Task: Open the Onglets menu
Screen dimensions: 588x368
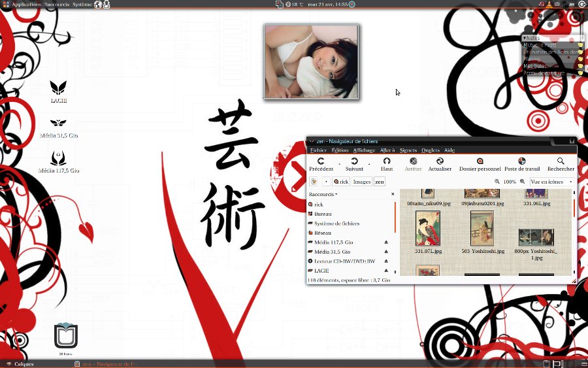Action: pyautogui.click(x=431, y=150)
